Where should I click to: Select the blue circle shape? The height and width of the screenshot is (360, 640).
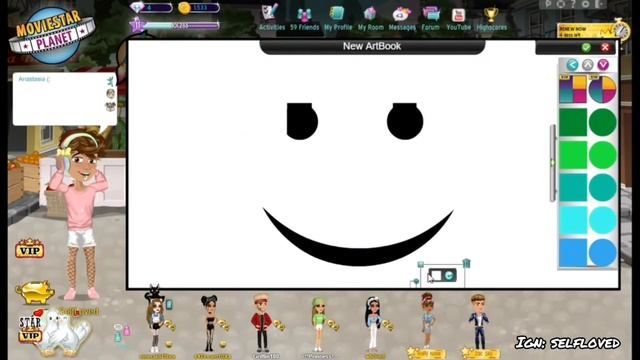pyautogui.click(x=602, y=253)
